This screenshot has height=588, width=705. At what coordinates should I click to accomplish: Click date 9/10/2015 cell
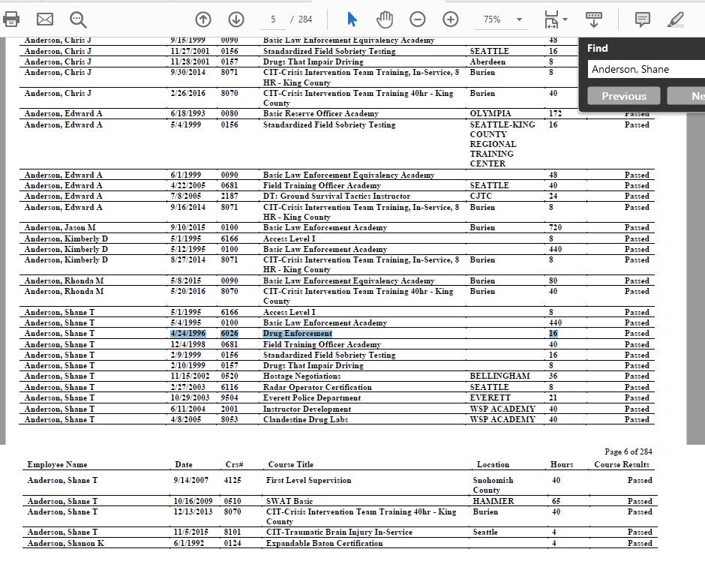click(188, 227)
